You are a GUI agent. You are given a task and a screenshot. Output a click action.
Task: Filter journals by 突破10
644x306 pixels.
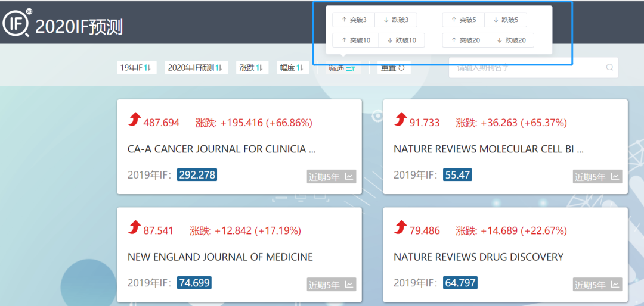tap(355, 40)
